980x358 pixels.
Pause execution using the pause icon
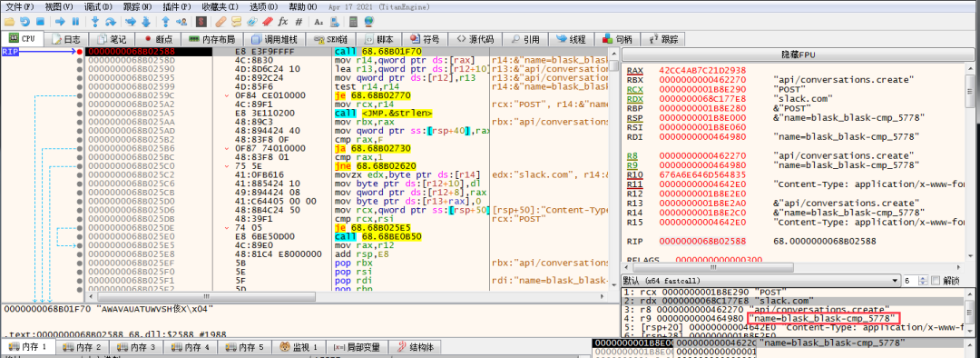pyautogui.click(x=75, y=22)
